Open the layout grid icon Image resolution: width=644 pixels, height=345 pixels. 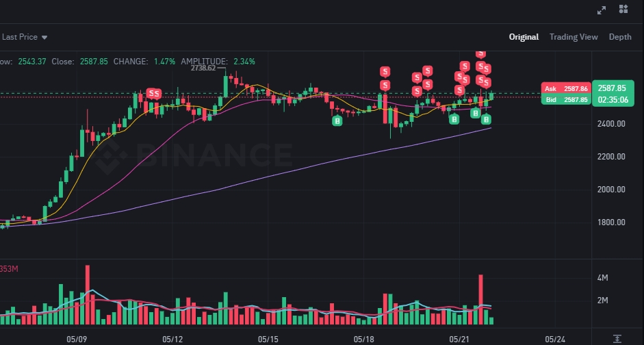coord(623,10)
